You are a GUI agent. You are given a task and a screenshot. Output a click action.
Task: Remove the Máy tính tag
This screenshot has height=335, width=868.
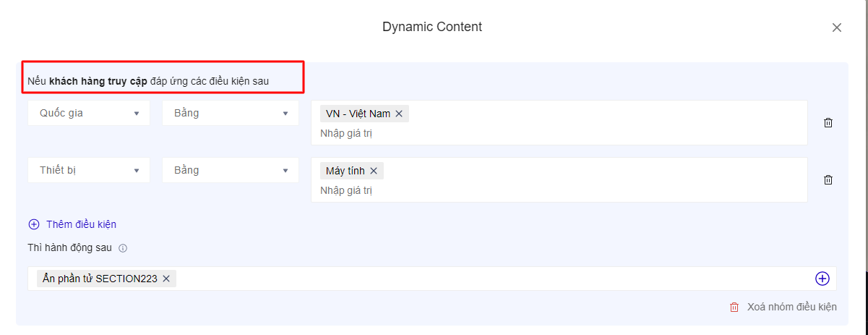tap(374, 171)
